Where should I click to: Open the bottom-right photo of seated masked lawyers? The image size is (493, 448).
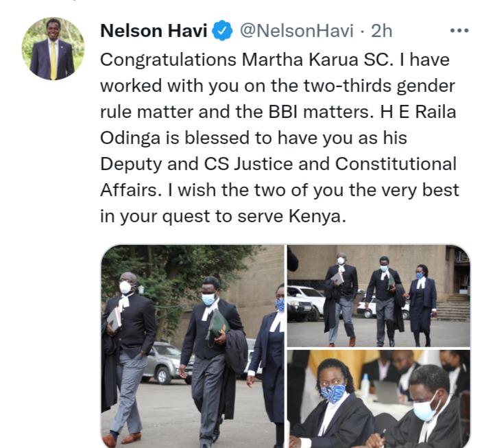(378, 399)
